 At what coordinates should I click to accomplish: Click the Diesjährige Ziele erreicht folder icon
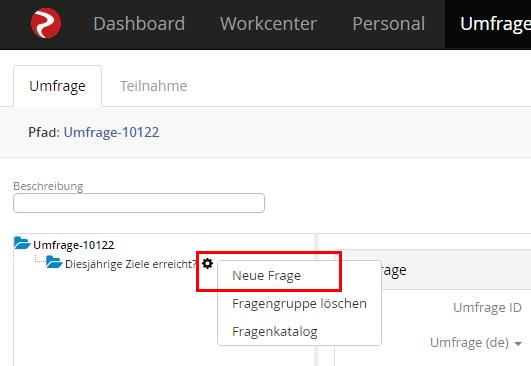pos(54,262)
